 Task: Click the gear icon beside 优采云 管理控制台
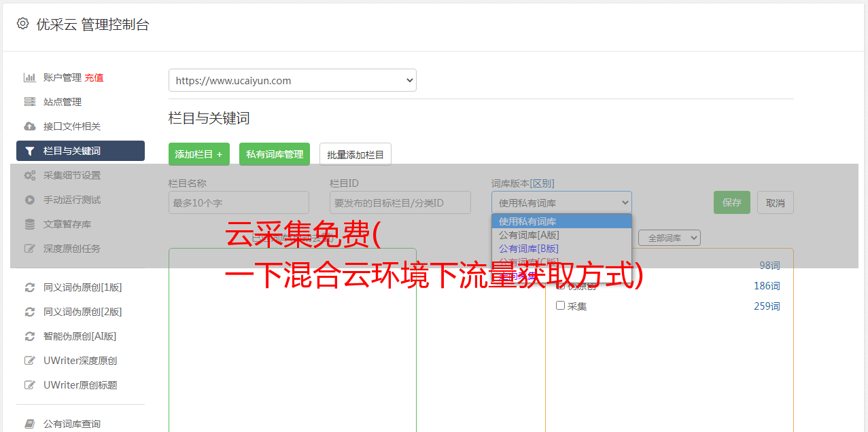23,24
